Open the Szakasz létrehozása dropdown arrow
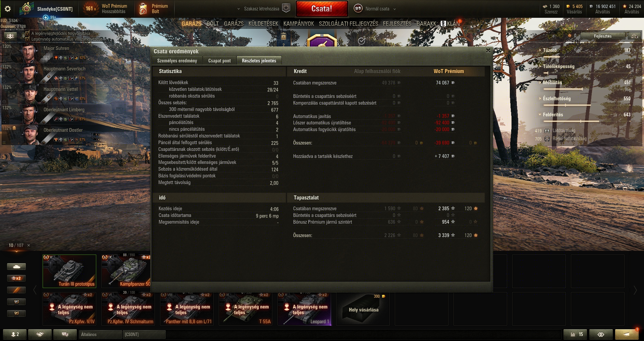Viewport: 644px width, 341px height. click(x=238, y=9)
